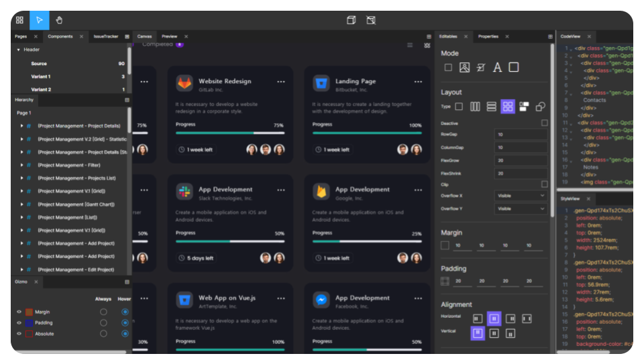The width and height of the screenshot is (644, 362).
Task: Select the first horizontal alignment icon
Action: point(477,318)
